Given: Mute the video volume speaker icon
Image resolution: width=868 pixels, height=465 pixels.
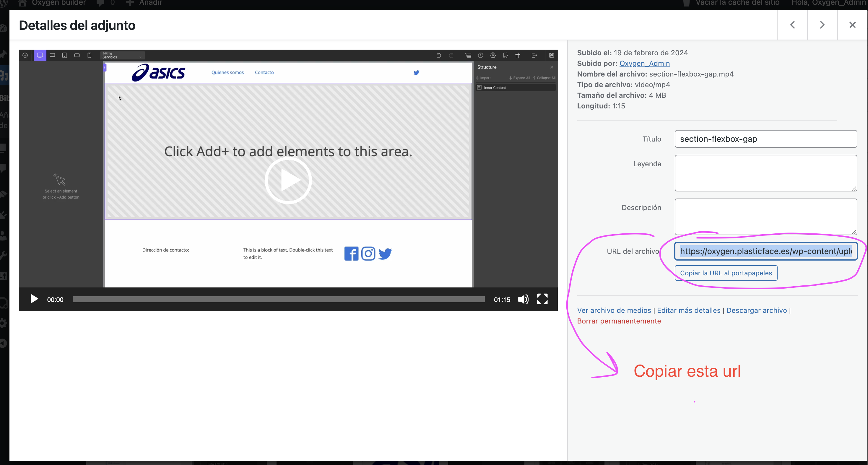Looking at the screenshot, I should 523,299.
